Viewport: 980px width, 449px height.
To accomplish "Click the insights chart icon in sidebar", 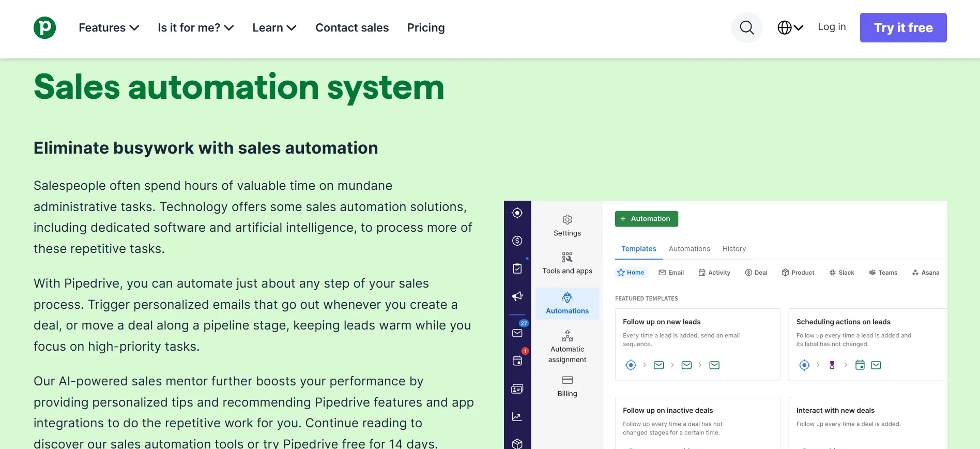I will coord(517,416).
